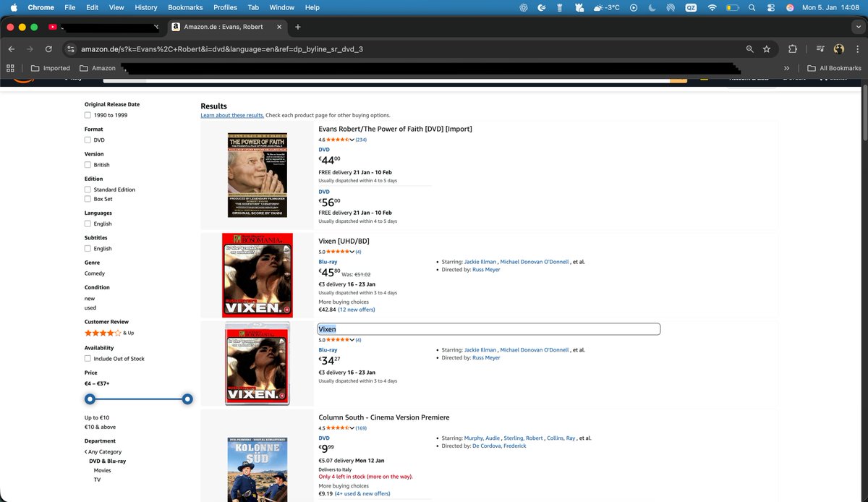Open Control Center in menu bar
This screenshot has width=868, height=502.
pos(771,7)
